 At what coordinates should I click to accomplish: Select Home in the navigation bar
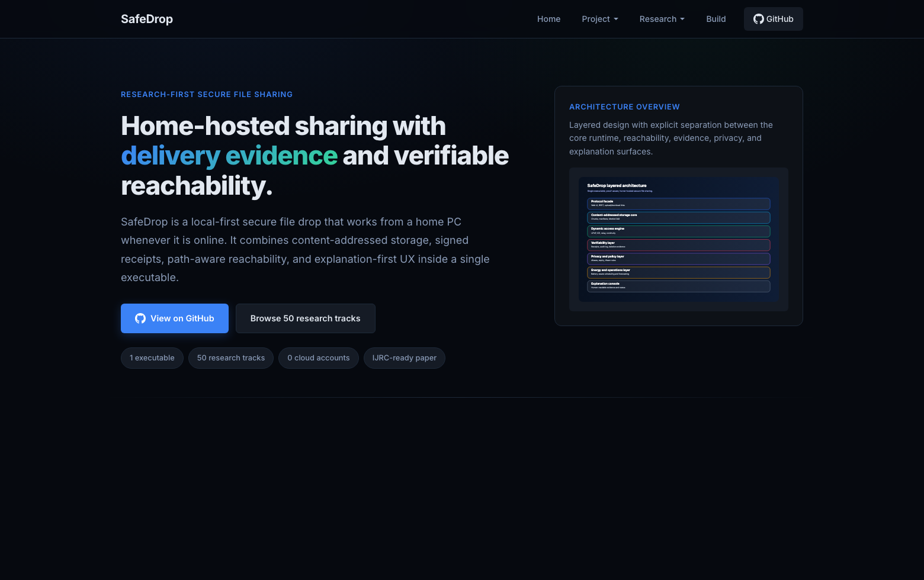click(548, 18)
